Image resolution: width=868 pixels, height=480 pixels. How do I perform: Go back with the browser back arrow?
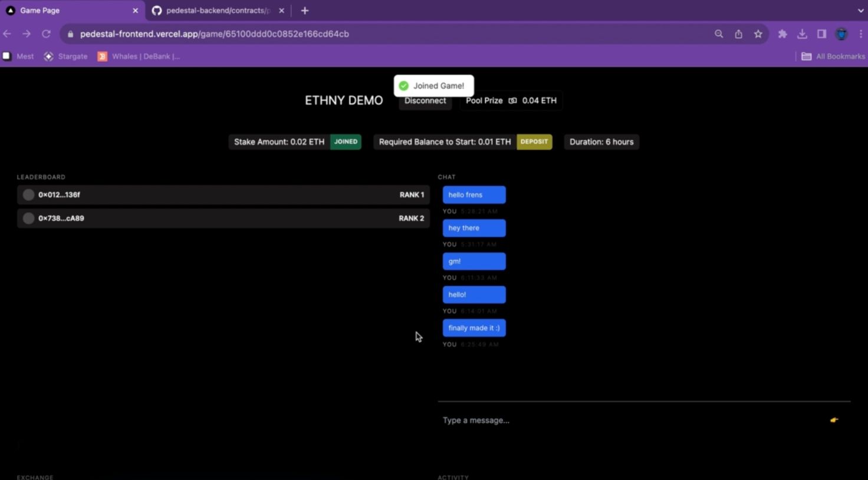click(7, 34)
